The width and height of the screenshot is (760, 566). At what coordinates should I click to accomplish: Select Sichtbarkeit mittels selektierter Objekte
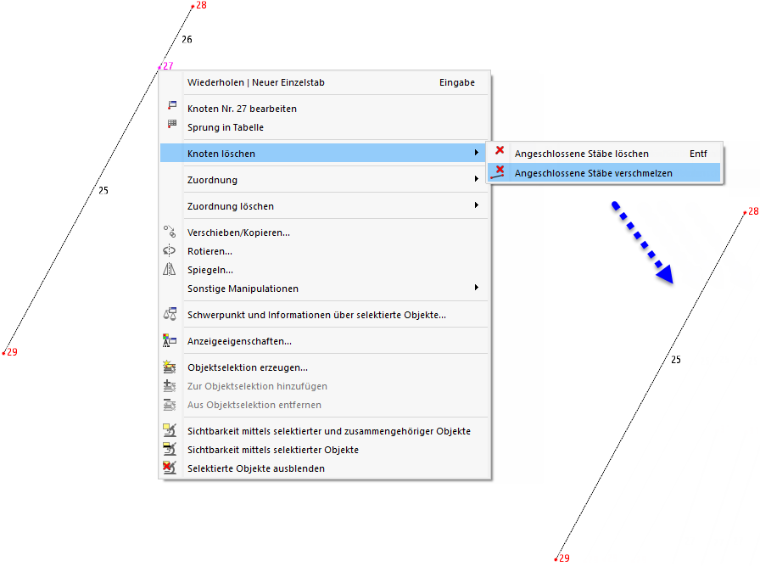click(x=324, y=450)
